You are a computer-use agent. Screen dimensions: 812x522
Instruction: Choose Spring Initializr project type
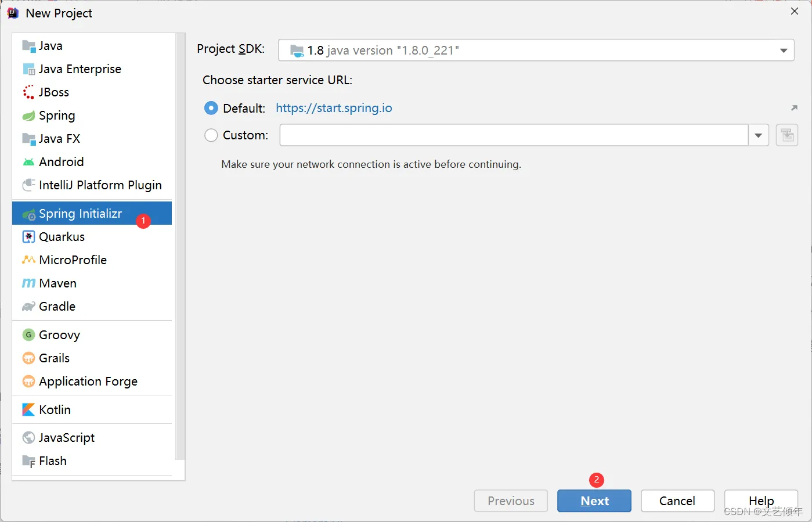(x=92, y=213)
